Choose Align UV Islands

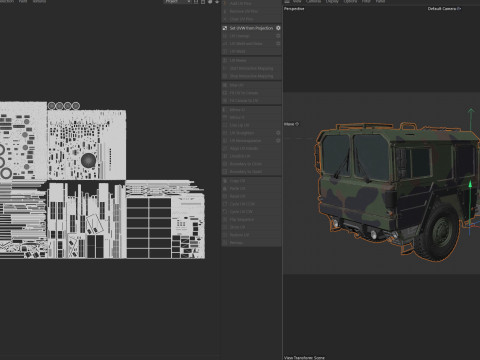[252, 148]
